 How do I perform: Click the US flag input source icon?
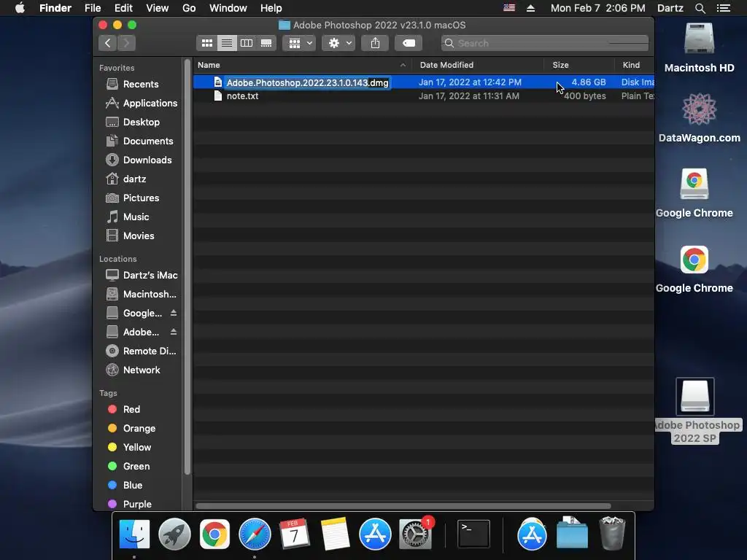click(x=509, y=7)
